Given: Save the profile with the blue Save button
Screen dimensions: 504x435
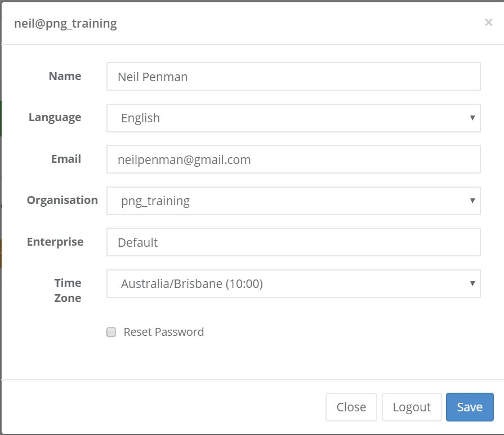Looking at the screenshot, I should [x=470, y=407].
